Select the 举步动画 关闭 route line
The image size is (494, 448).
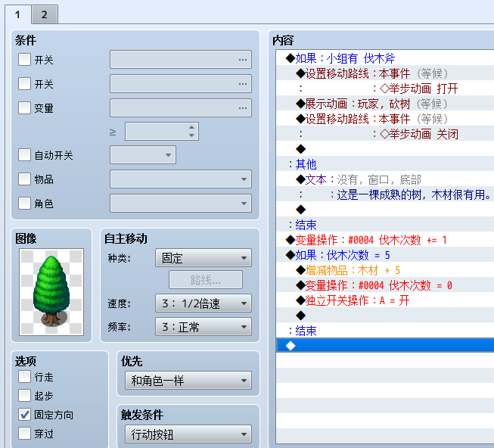coord(385,134)
